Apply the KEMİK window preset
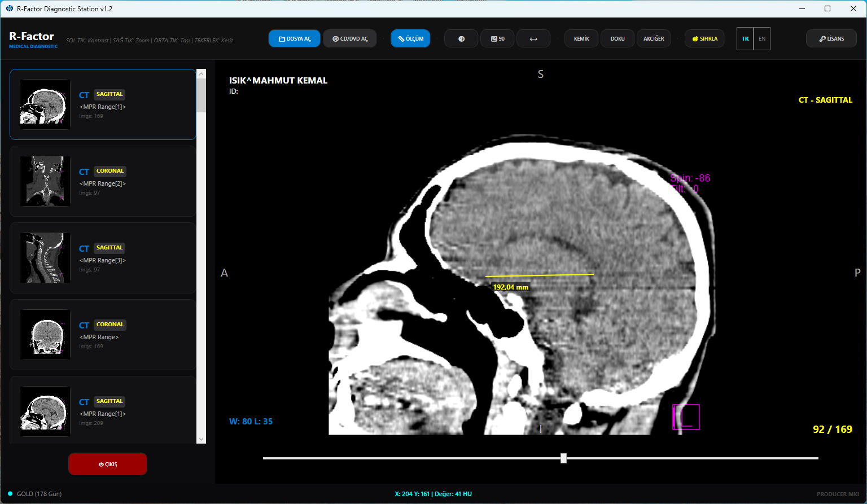This screenshot has height=504, width=867. tap(581, 39)
